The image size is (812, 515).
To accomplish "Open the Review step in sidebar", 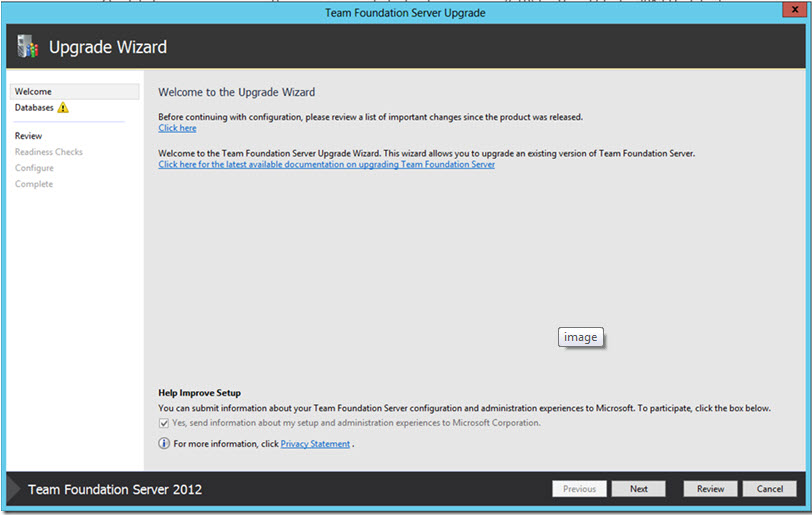I will click(28, 136).
